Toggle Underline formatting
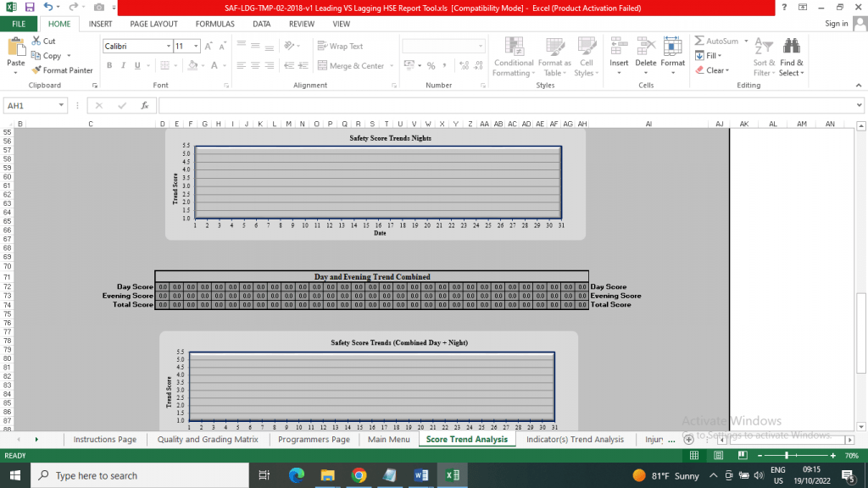Image resolution: width=868 pixels, height=488 pixels. pos(137,65)
